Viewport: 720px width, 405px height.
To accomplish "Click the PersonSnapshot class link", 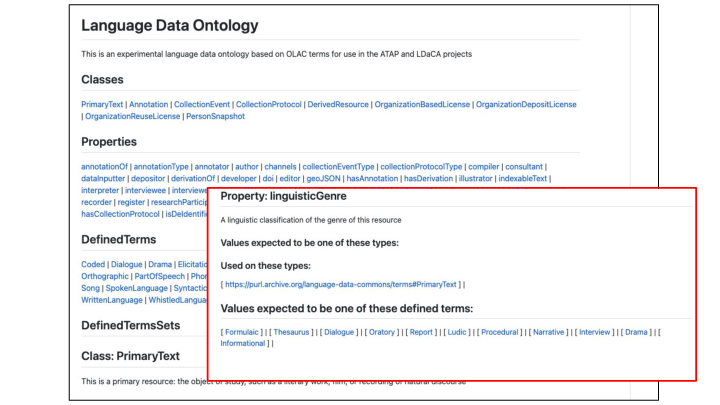I will pos(217,116).
